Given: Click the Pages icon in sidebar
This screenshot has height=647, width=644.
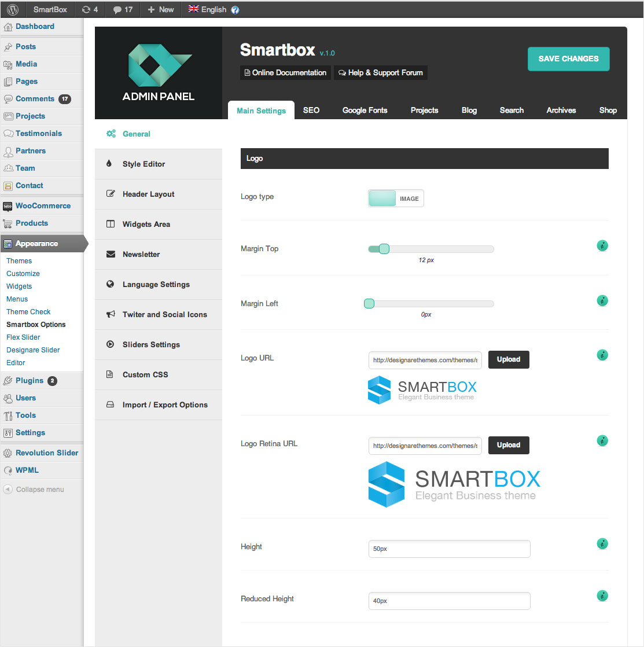Looking at the screenshot, I should [8, 82].
